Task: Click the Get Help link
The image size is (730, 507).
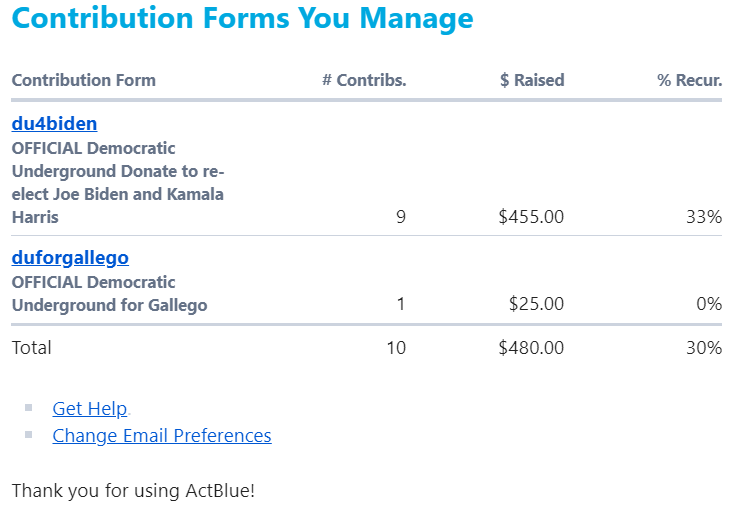Action: [89, 408]
